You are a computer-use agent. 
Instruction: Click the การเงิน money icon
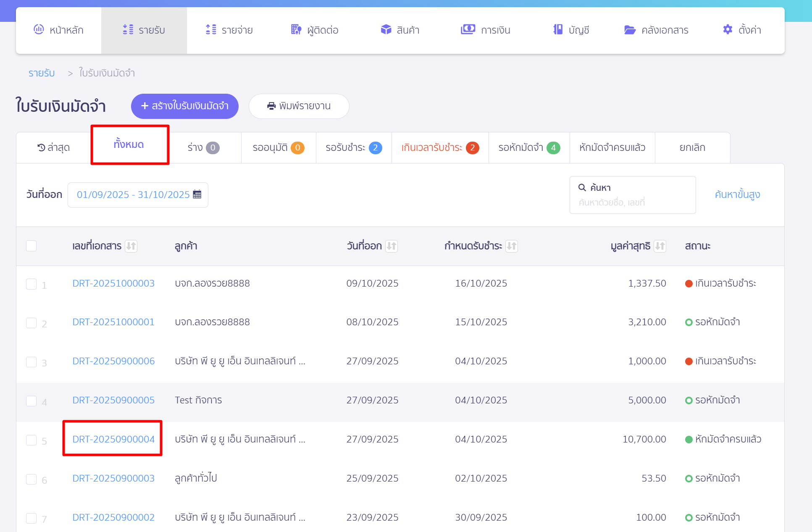[x=468, y=29]
